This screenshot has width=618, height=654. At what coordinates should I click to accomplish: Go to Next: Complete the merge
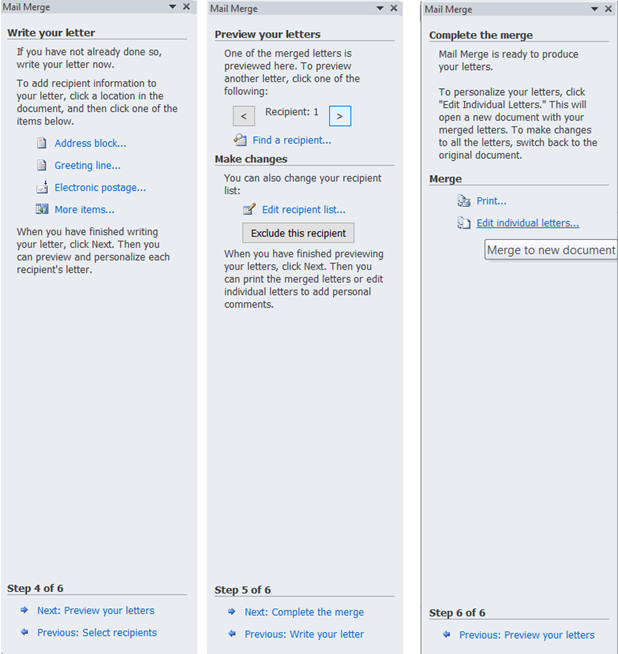(304, 612)
